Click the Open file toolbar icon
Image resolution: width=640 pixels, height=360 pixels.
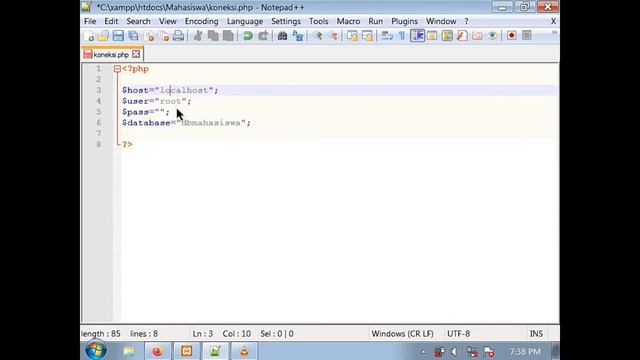pos(103,36)
